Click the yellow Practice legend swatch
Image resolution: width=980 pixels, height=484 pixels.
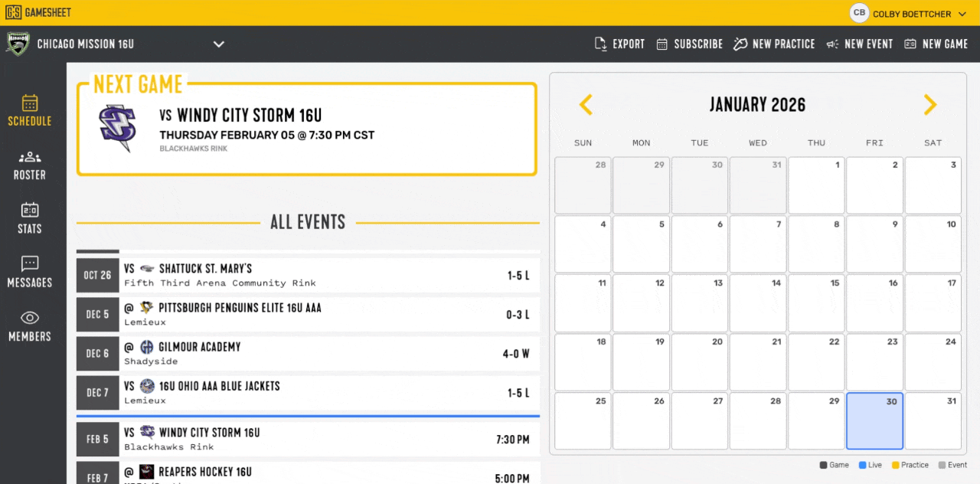tap(897, 465)
